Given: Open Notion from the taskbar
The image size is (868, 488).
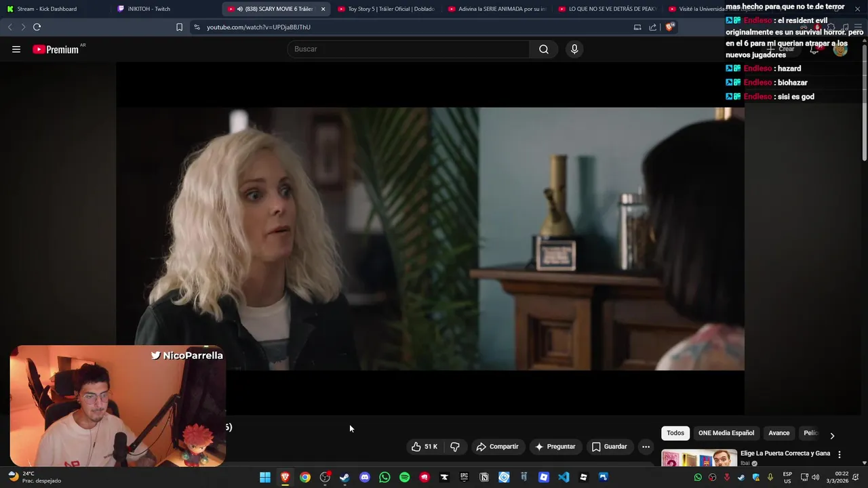Looking at the screenshot, I should [484, 477].
